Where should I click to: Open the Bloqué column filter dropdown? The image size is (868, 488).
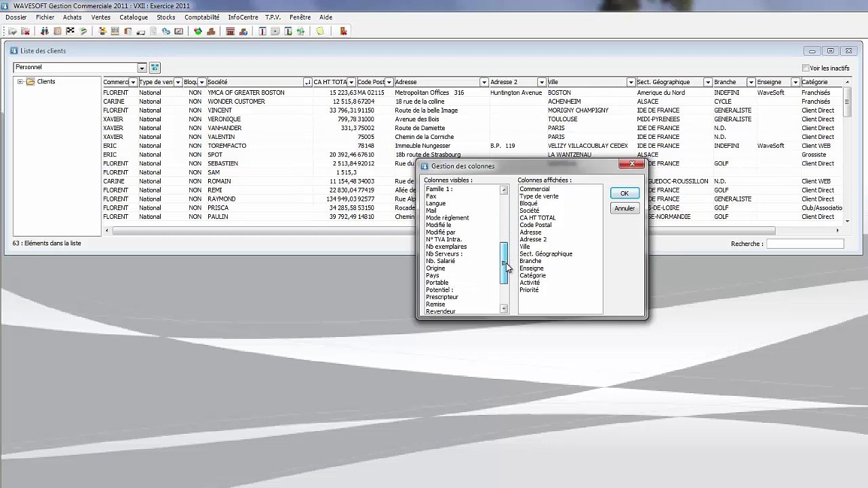point(201,82)
